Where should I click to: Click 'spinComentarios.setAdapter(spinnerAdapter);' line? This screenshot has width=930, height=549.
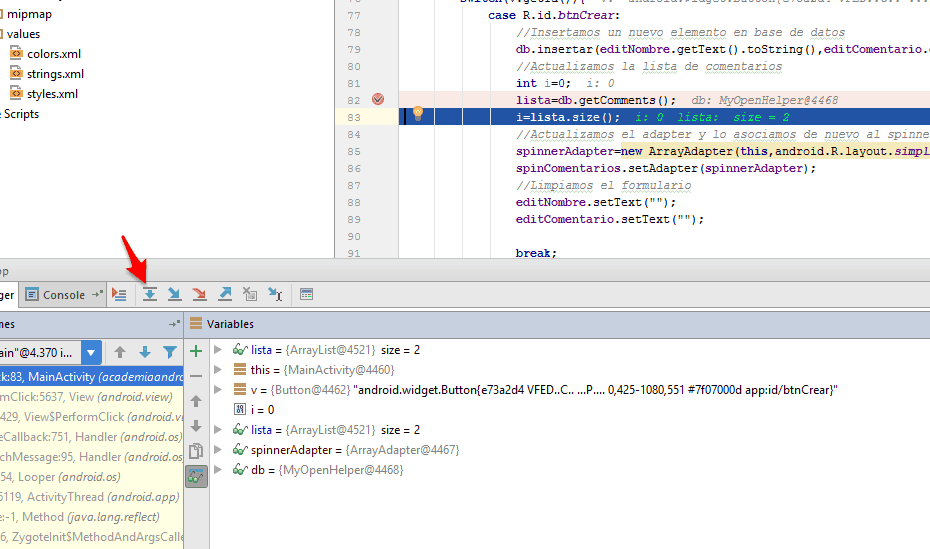click(665, 168)
